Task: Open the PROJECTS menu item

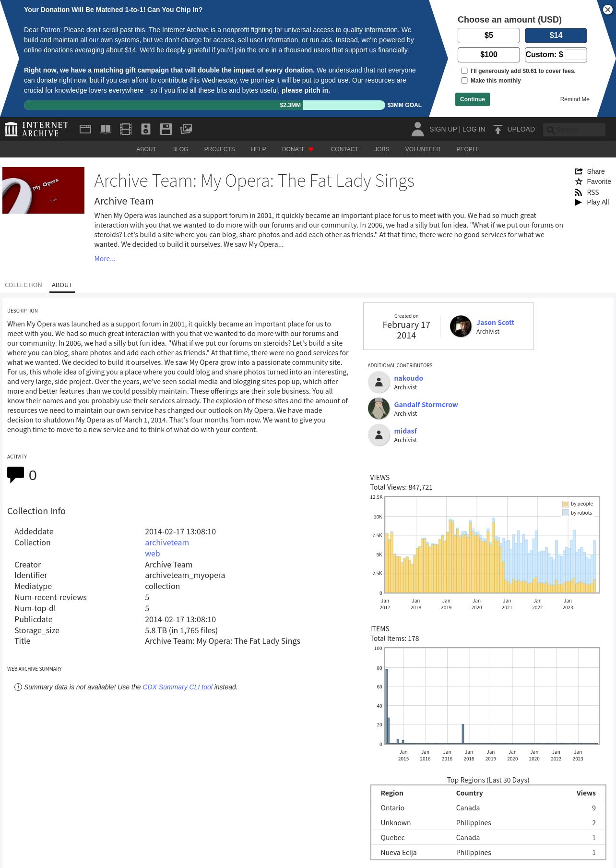Action: [219, 149]
